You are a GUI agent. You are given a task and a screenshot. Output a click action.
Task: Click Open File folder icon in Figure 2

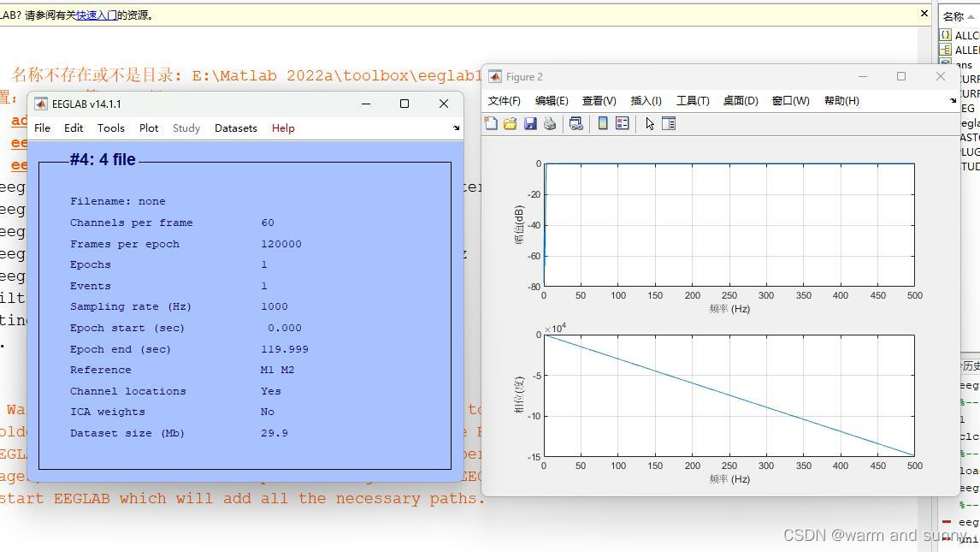point(510,124)
